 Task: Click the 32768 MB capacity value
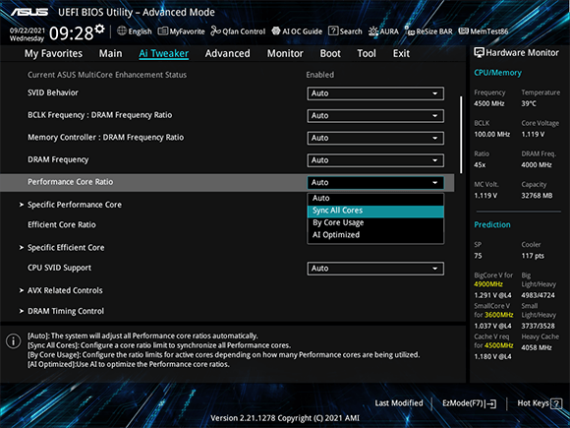[537, 196]
